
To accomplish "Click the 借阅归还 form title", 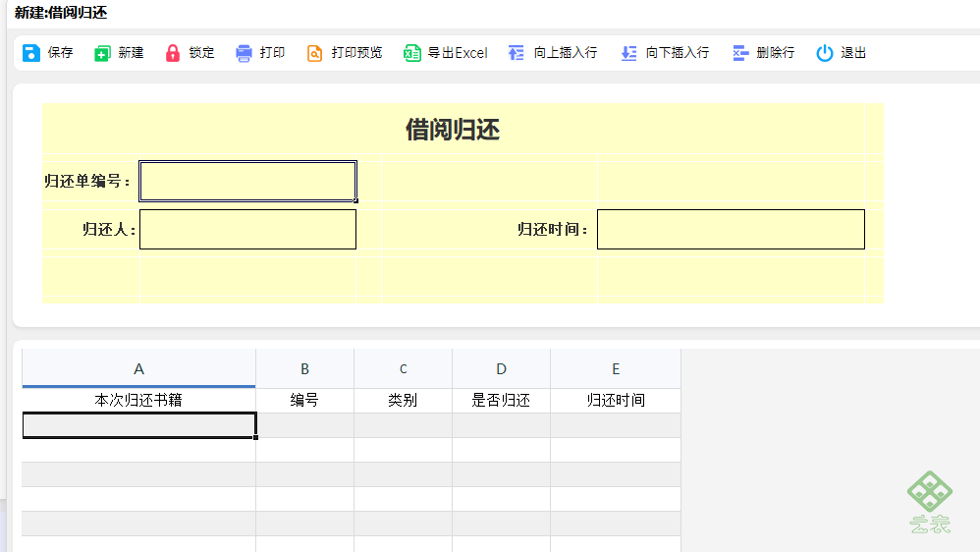I will [453, 130].
